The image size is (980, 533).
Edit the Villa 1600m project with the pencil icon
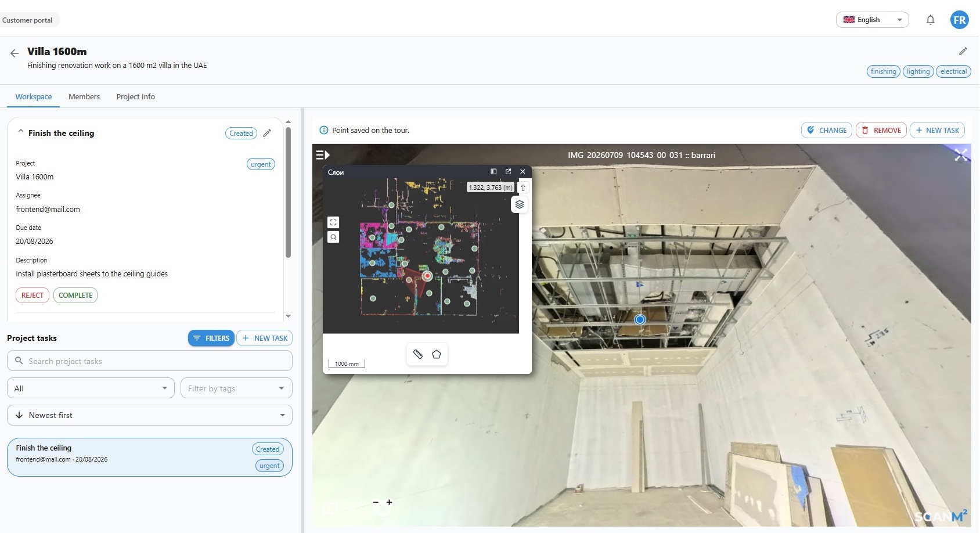point(963,51)
